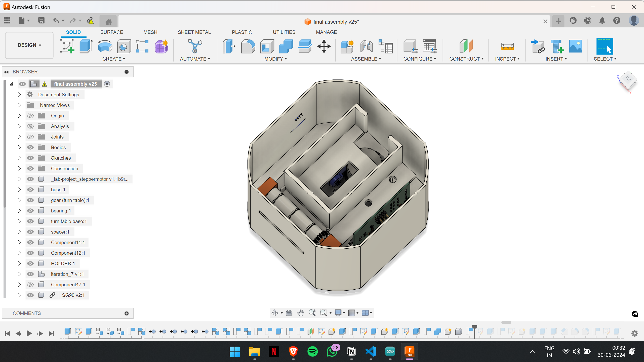The width and height of the screenshot is (644, 362).
Task: Show the Component47:1 component
Action: click(30, 285)
